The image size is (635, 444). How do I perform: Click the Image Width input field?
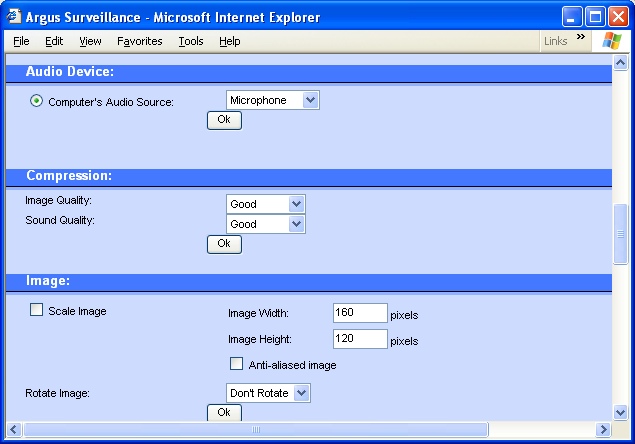(360, 313)
